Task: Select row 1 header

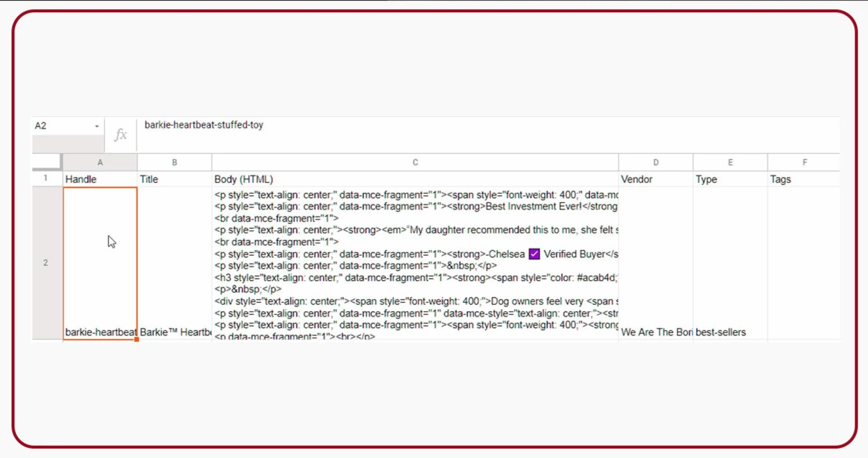Action: point(46,178)
